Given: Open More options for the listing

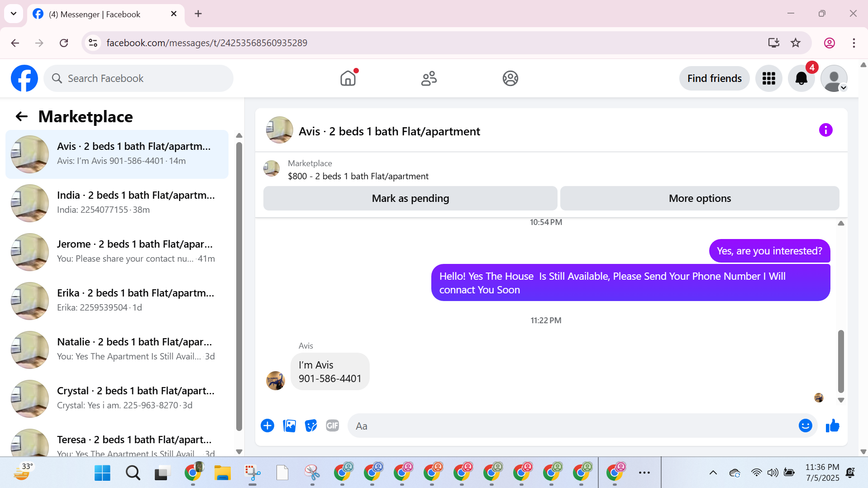Looking at the screenshot, I should (x=700, y=198).
